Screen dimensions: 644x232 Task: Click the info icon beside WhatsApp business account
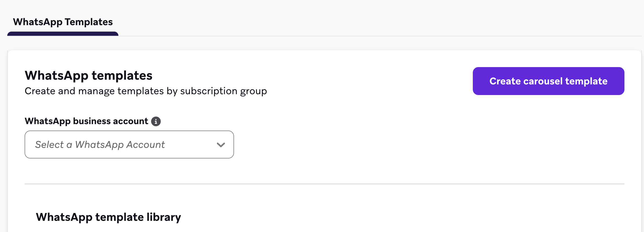tap(156, 121)
